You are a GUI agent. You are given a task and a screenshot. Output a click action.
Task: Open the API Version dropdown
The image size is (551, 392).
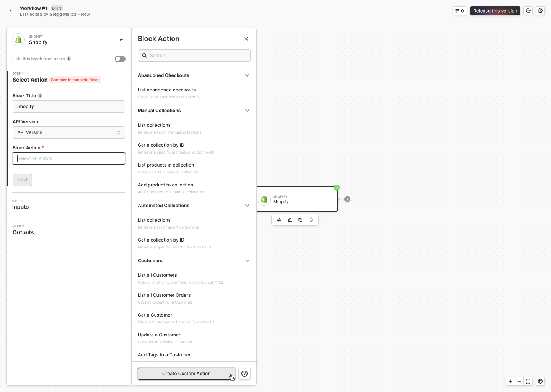click(x=69, y=132)
